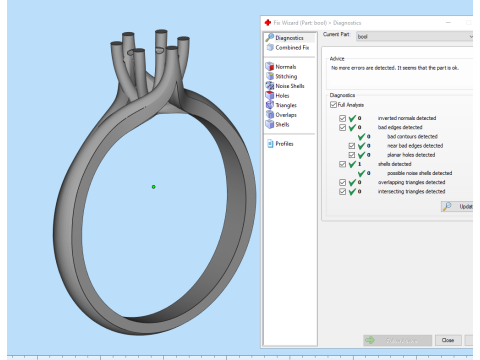Toggle near bad edges detected checkbox

pos(352,146)
